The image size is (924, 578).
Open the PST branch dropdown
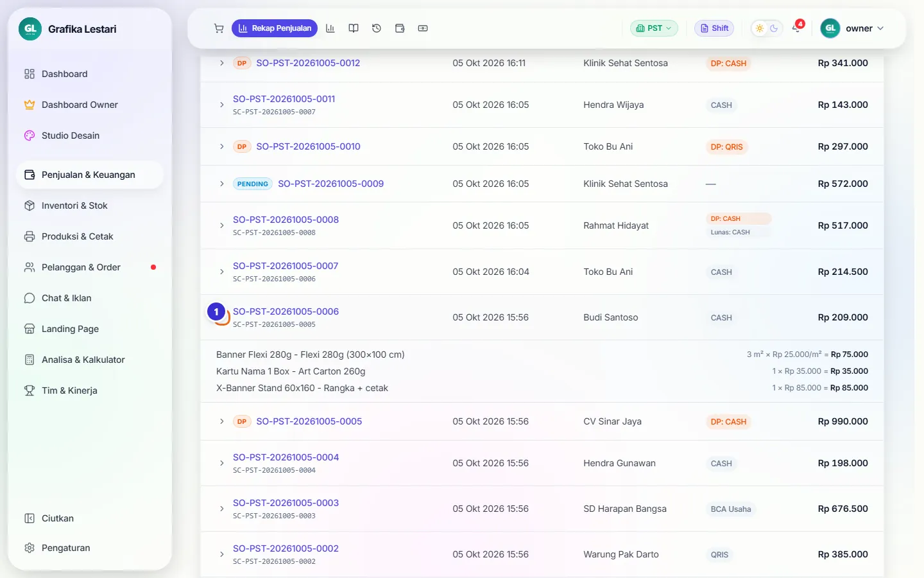(x=654, y=28)
